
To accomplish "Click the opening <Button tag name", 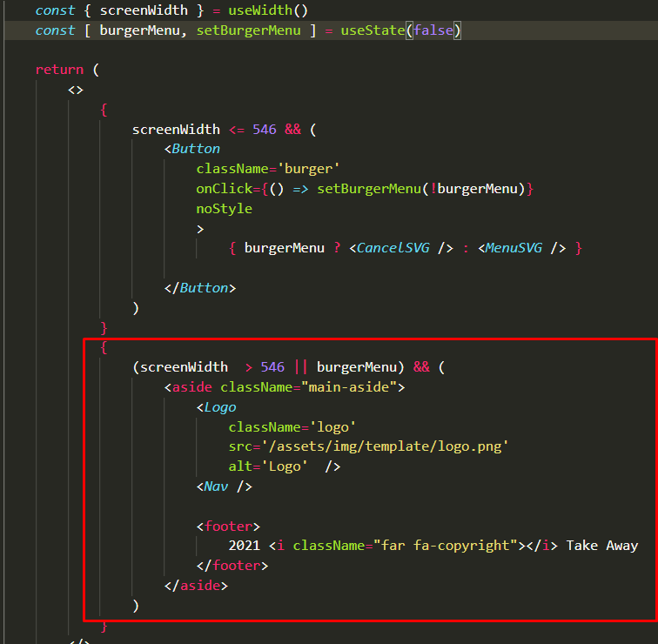I will click(x=192, y=149).
